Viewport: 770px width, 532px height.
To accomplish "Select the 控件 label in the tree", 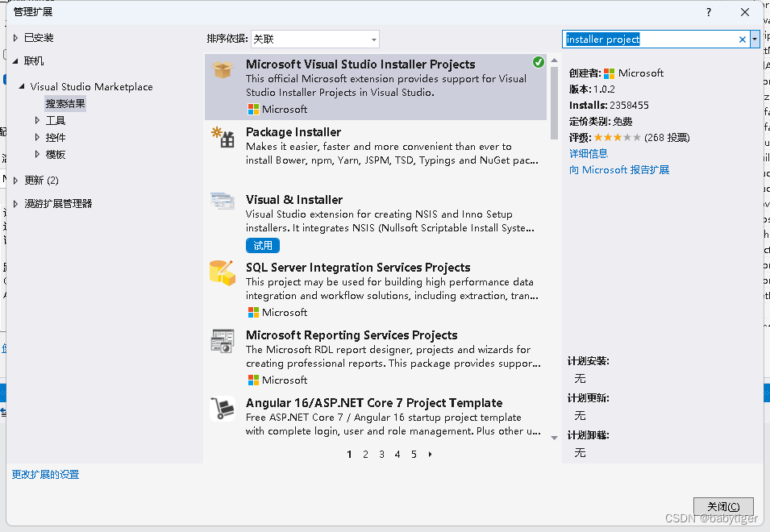I will point(56,137).
